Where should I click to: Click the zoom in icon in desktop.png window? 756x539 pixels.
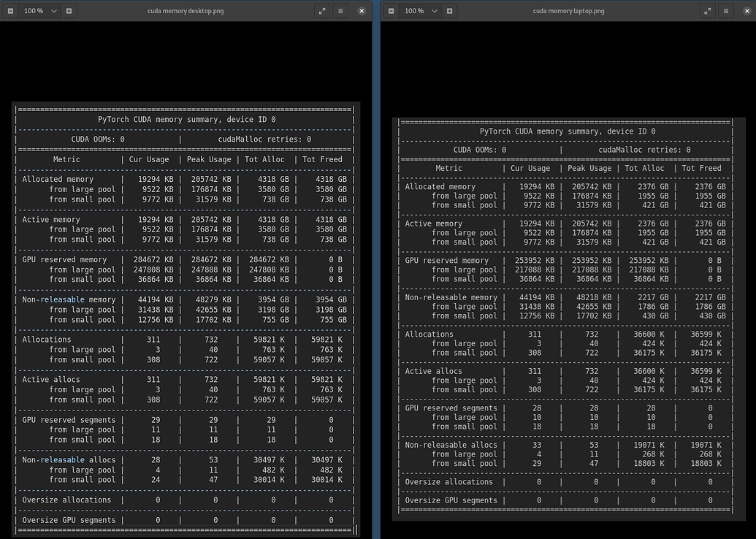pyautogui.click(x=69, y=11)
